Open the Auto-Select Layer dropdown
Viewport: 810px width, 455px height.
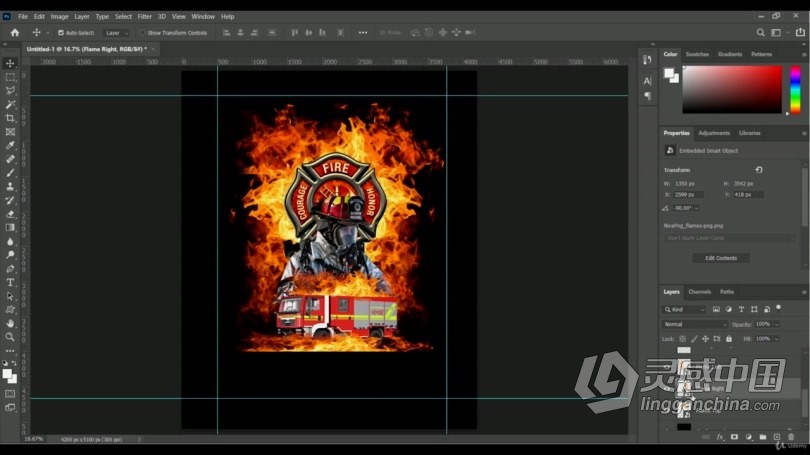[116, 33]
